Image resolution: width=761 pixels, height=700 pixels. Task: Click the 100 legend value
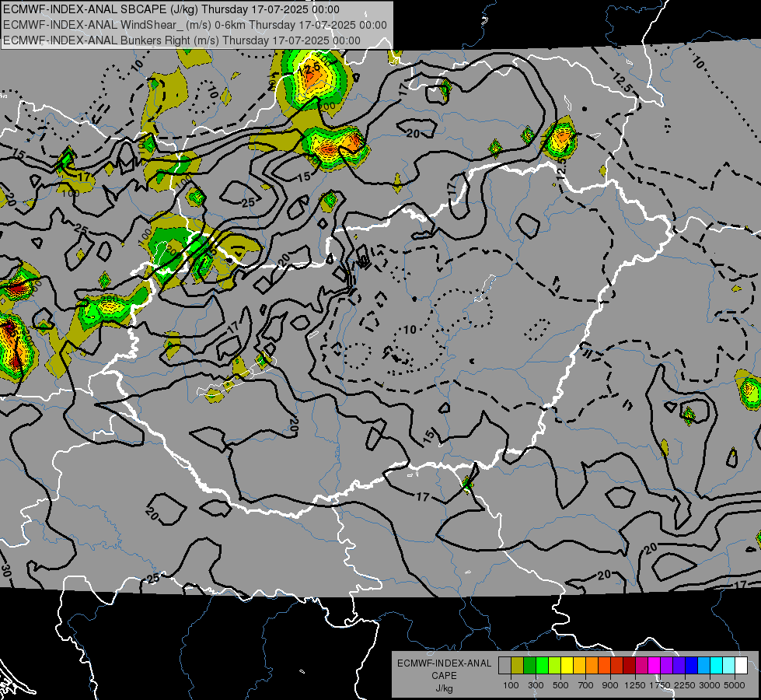[x=511, y=685]
